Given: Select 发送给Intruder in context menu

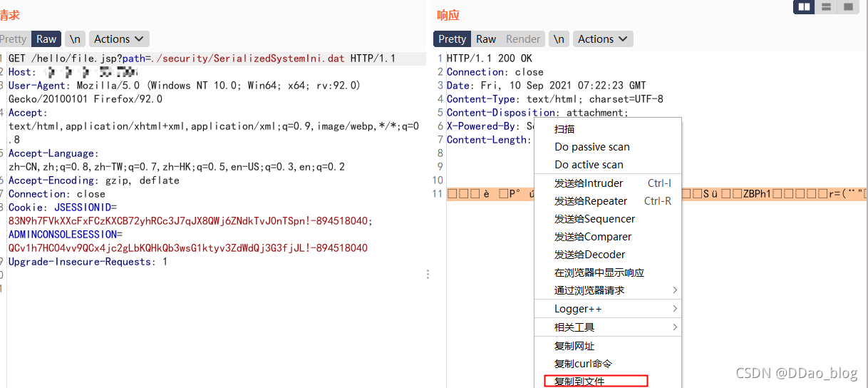Looking at the screenshot, I should click(608, 183).
